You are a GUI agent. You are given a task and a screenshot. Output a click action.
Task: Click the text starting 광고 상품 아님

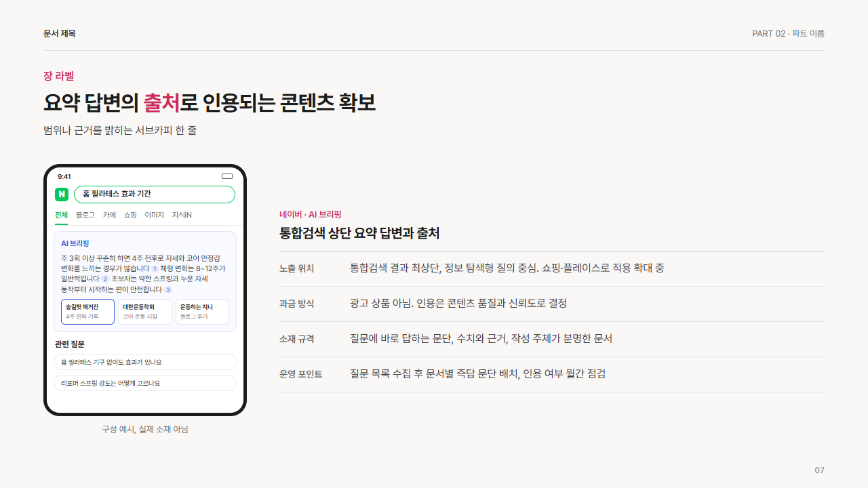(x=458, y=304)
